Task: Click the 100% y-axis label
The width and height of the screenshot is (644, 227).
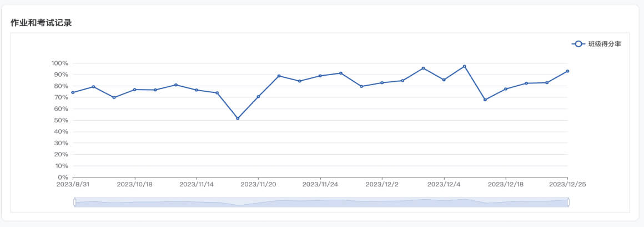Action: (x=59, y=63)
